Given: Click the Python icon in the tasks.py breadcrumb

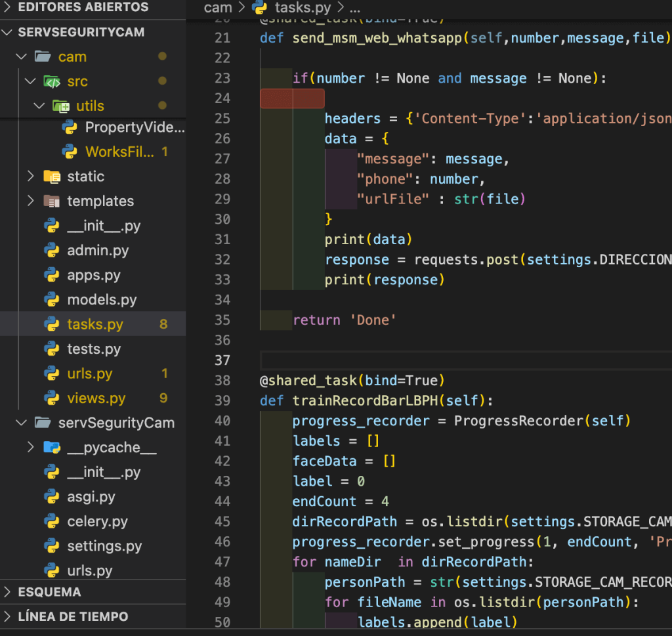Looking at the screenshot, I should click(x=260, y=8).
